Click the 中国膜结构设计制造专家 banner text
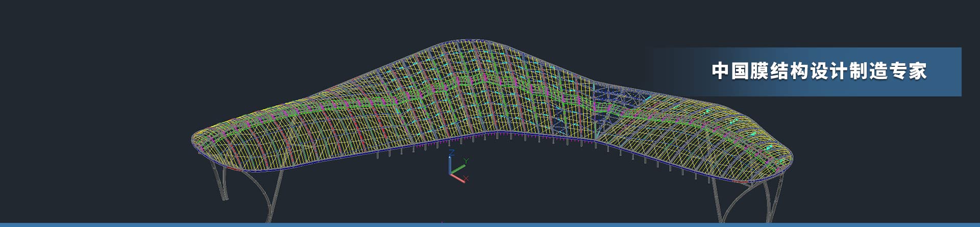The image size is (980, 227). coord(819,71)
